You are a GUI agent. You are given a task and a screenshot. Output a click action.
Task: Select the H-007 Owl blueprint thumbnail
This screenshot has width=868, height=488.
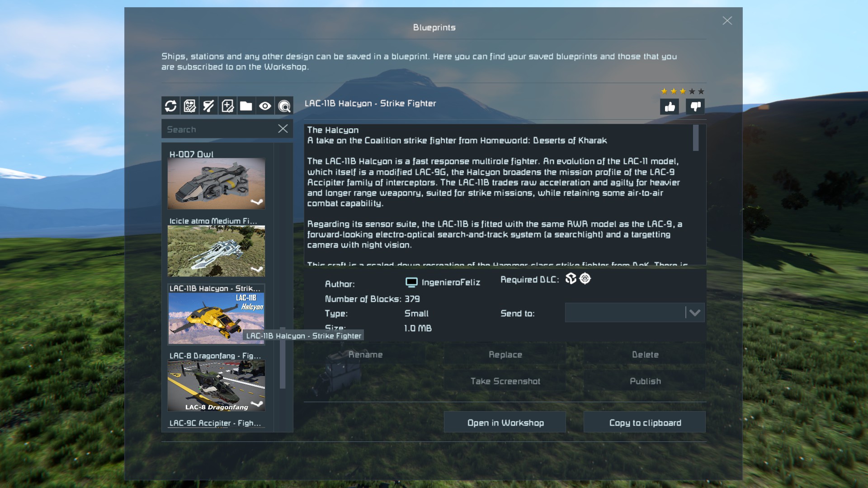216,183
